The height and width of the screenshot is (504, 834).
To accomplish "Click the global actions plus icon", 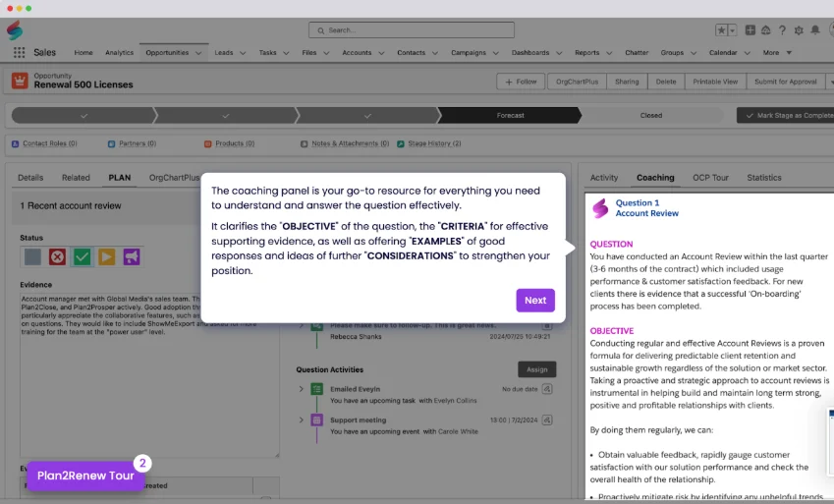I will tap(751, 30).
